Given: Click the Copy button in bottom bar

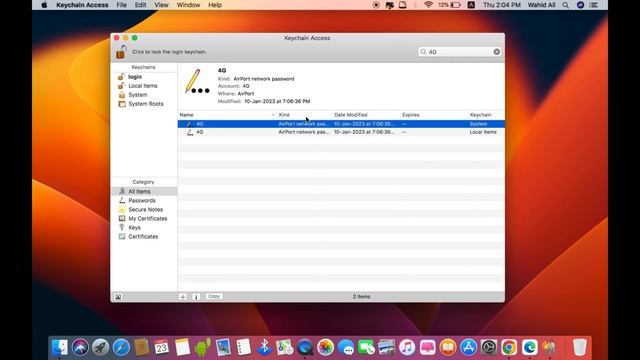Looking at the screenshot, I should pos(214,296).
